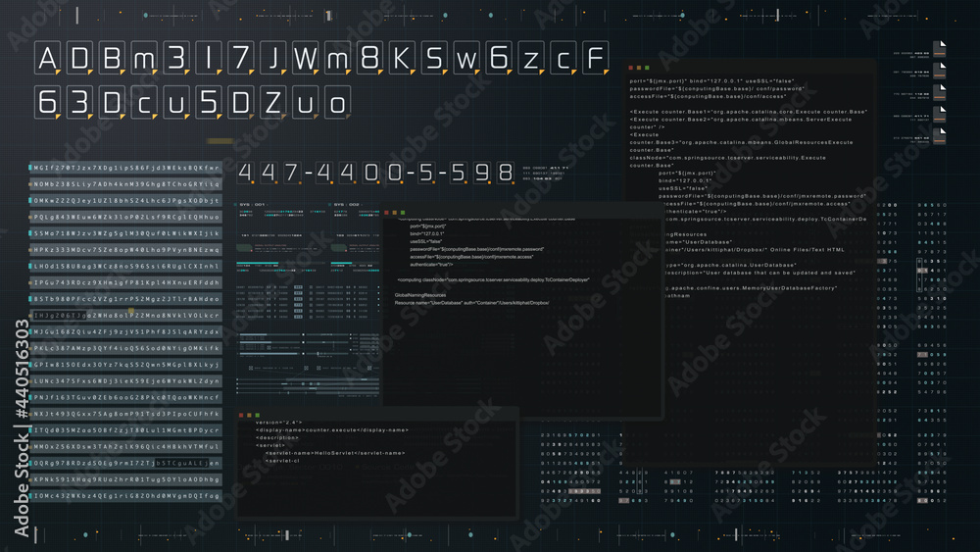The width and height of the screenshot is (980, 552).
Task: Click the row starting IPGu743
Action: click(x=125, y=282)
